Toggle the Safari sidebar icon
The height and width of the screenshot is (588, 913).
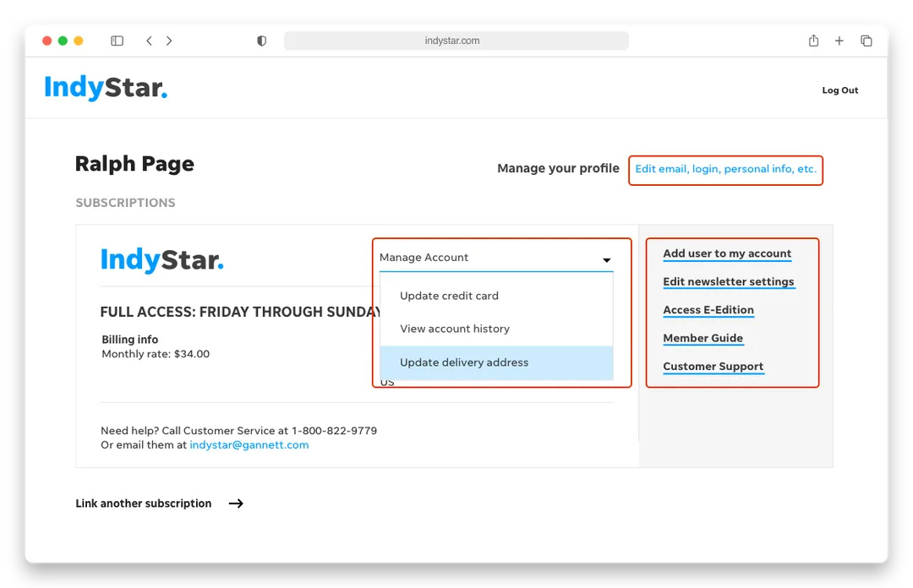[117, 41]
